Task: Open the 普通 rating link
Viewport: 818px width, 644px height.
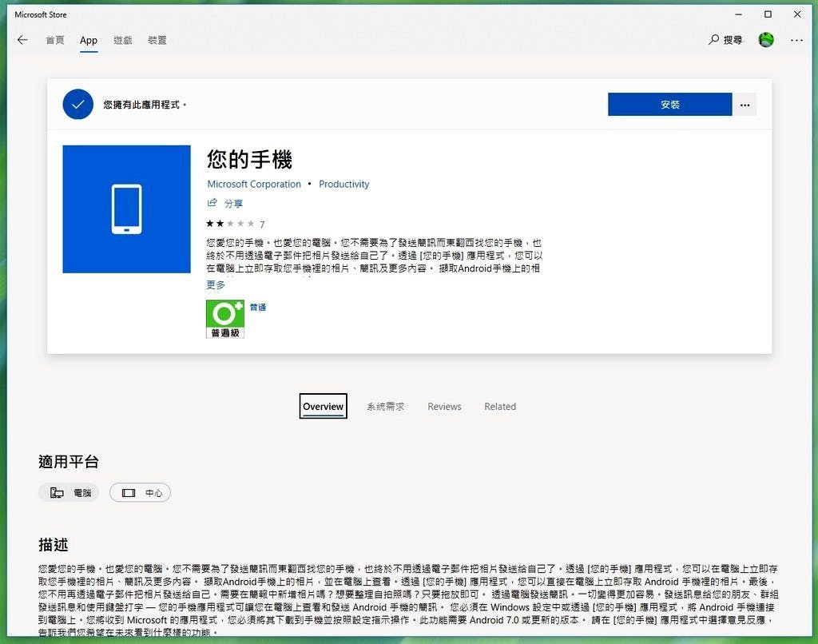Action: (x=258, y=308)
